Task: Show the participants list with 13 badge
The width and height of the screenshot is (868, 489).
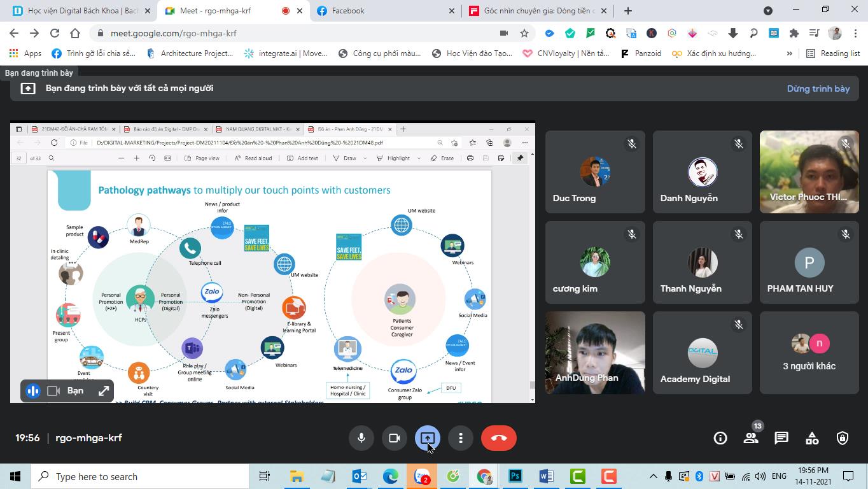Action: tap(751, 438)
